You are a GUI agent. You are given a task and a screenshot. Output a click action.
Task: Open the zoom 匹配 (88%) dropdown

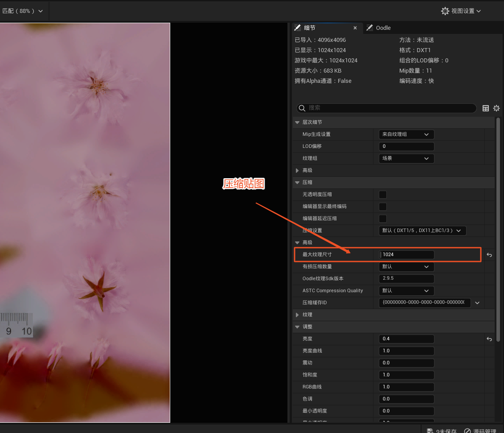tap(22, 11)
